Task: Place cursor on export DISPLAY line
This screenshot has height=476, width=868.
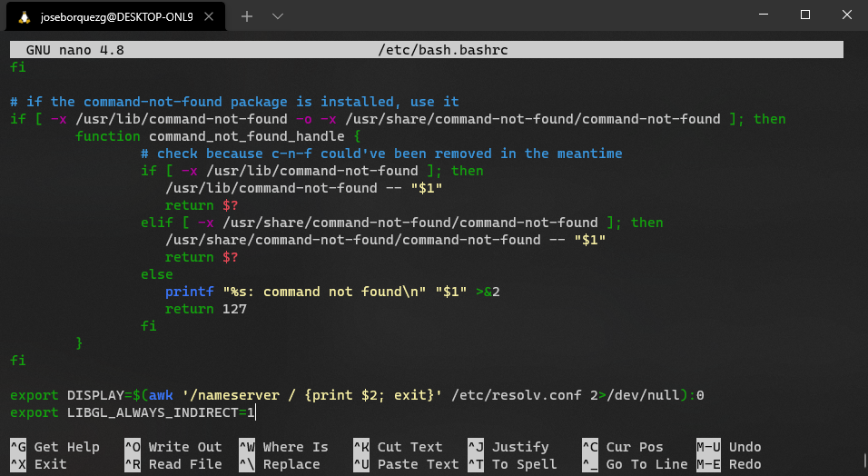Action: (357, 395)
